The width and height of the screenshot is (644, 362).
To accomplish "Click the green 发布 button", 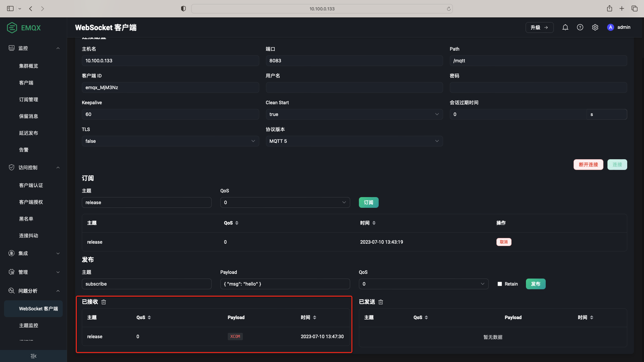I will point(535,284).
